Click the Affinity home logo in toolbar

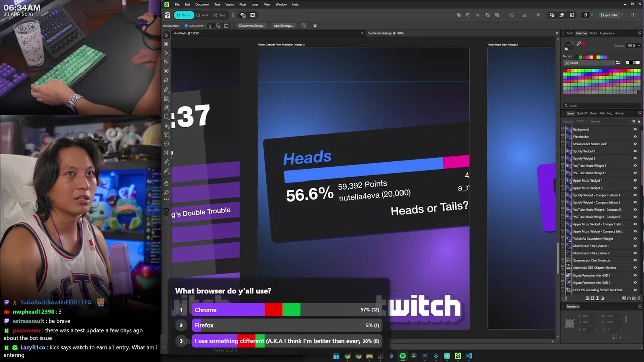[x=167, y=15]
